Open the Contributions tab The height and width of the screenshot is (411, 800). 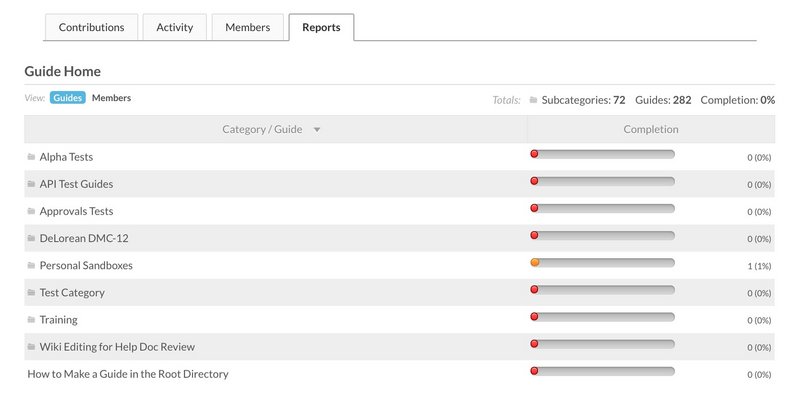[x=91, y=27]
